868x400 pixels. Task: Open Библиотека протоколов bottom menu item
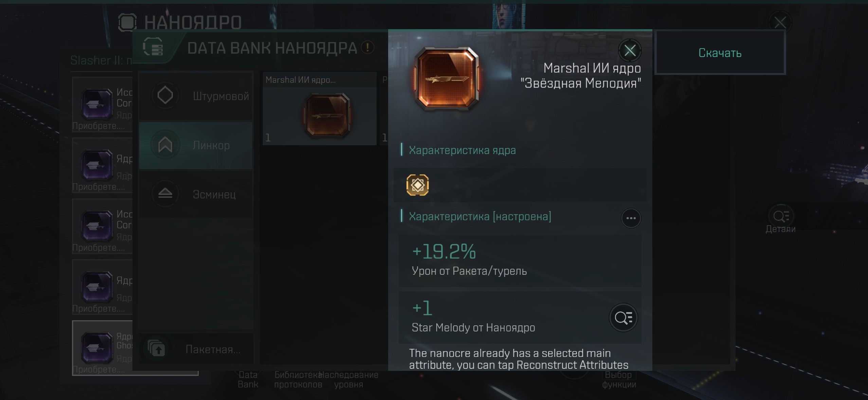point(298,380)
